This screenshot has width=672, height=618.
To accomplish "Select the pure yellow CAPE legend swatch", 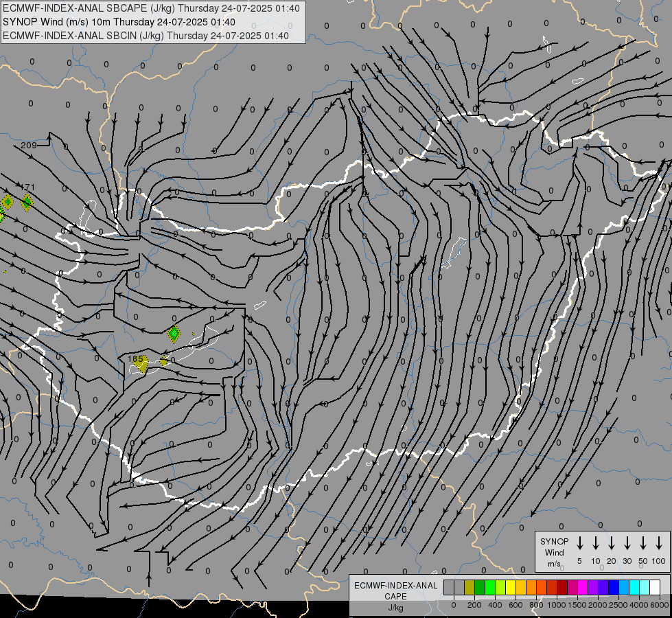I will click(x=511, y=587).
